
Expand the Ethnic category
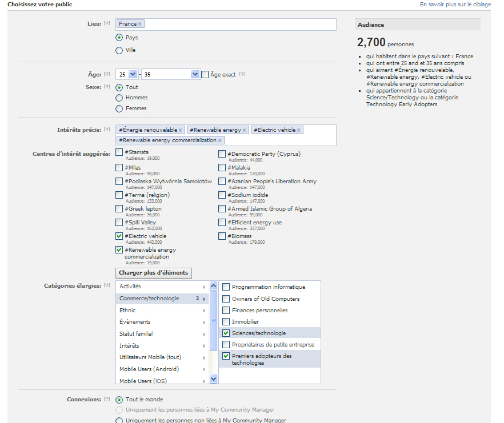(x=162, y=311)
